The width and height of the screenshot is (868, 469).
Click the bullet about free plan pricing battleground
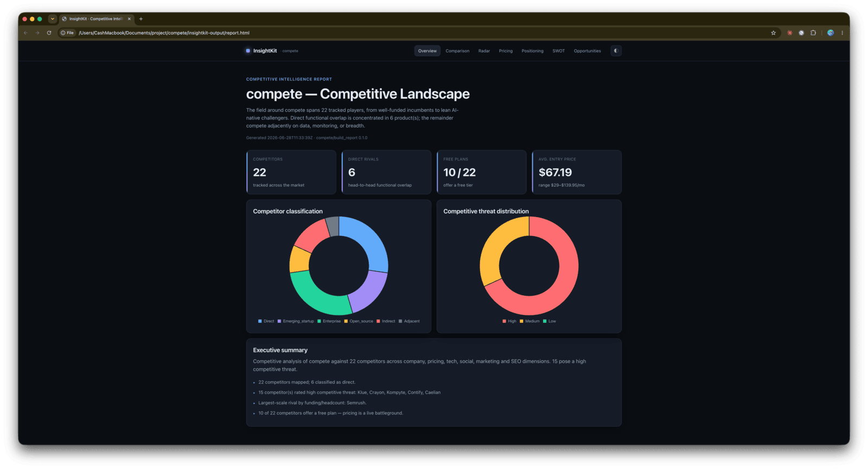pos(330,413)
